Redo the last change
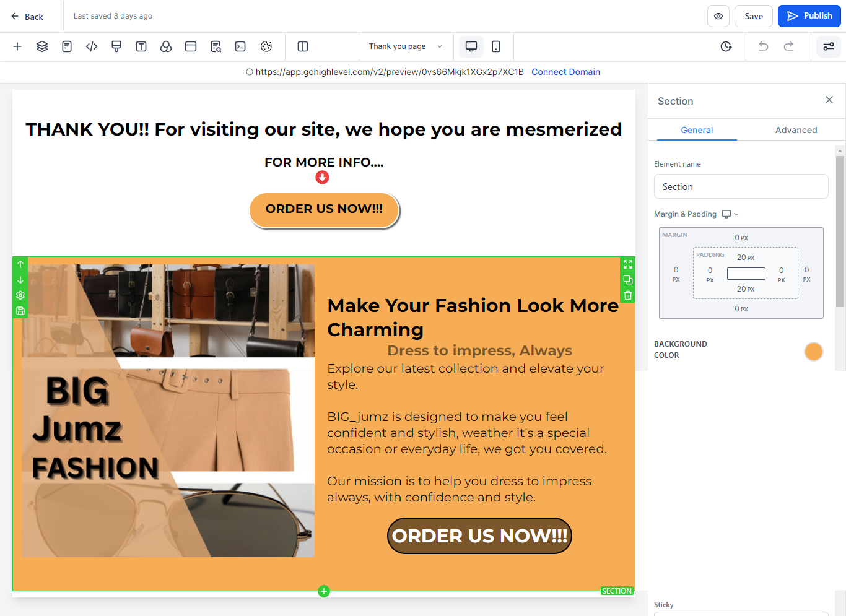 788,46
